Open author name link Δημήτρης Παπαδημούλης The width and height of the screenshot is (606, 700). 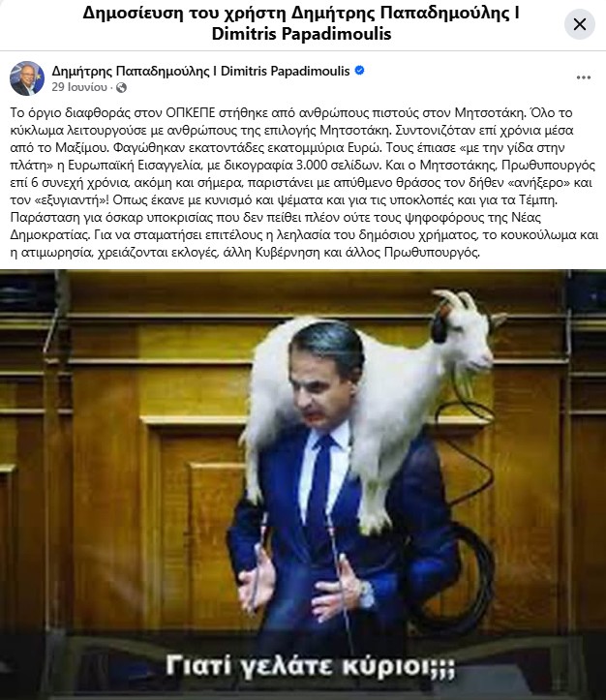pyautogui.click(x=200, y=71)
